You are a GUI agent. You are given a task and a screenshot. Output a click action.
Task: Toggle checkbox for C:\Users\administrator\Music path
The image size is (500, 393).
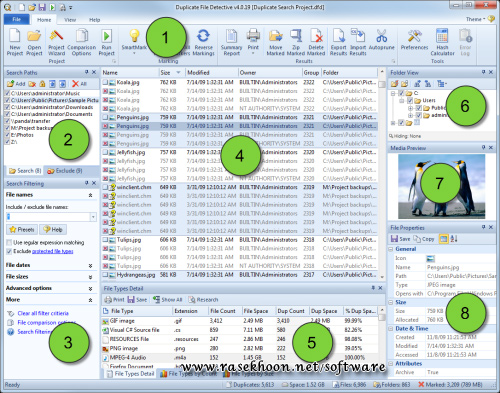click(x=8, y=93)
